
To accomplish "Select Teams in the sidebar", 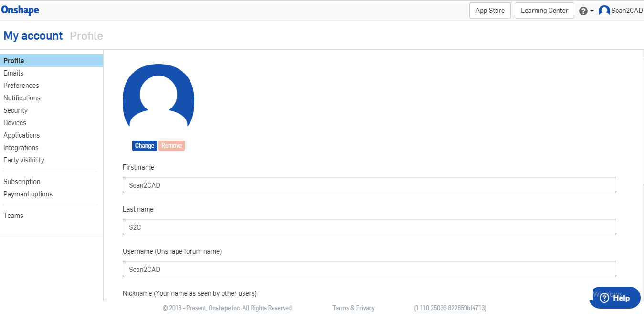I will point(13,215).
